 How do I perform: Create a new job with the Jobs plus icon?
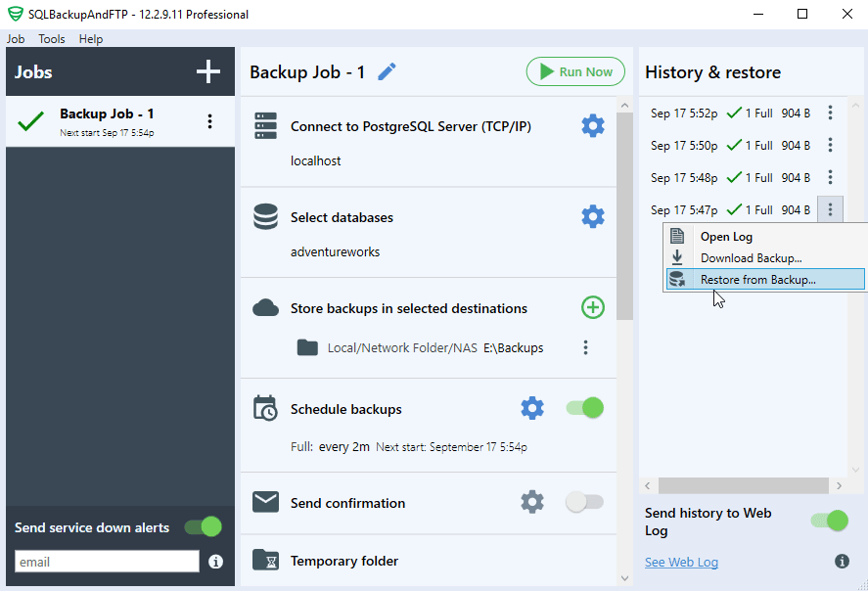click(207, 71)
